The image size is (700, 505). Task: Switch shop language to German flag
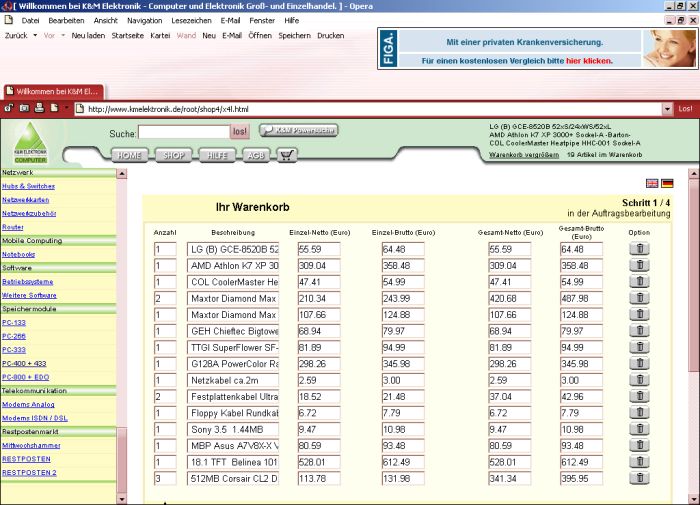(x=667, y=183)
